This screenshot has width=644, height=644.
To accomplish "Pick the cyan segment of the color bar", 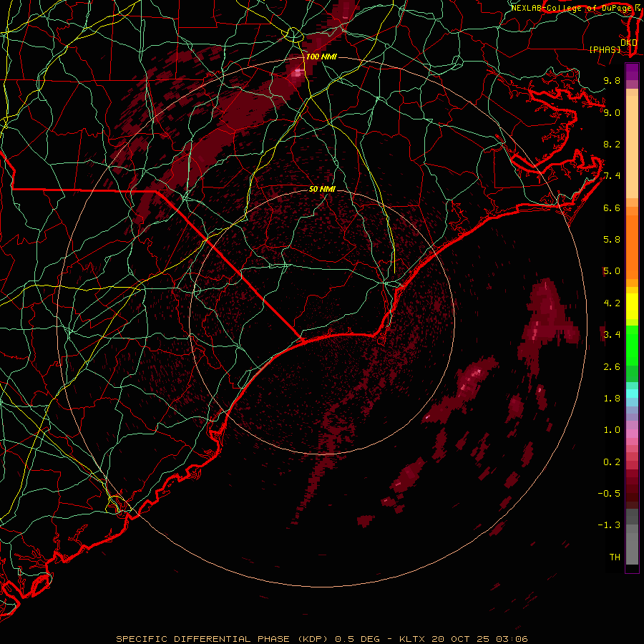I will tap(632, 394).
